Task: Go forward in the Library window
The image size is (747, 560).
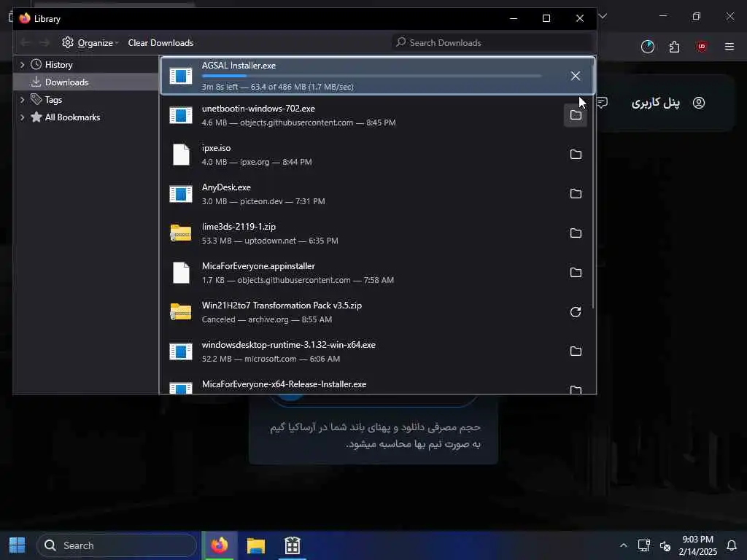Action: click(44, 43)
